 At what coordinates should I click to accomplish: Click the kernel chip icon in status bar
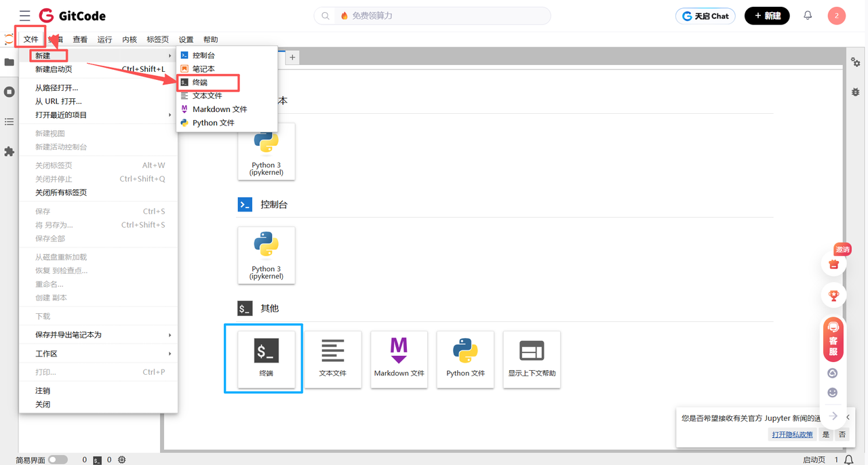(122, 460)
